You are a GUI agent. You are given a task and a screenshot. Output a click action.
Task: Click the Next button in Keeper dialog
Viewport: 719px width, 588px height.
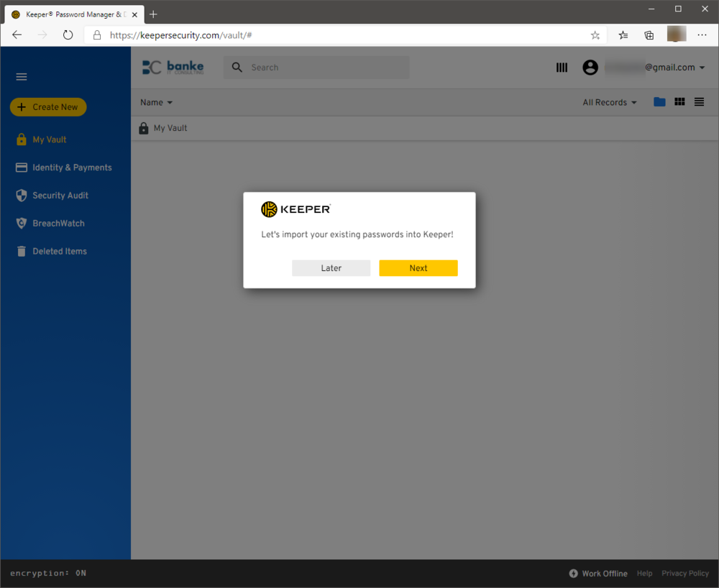tap(418, 268)
